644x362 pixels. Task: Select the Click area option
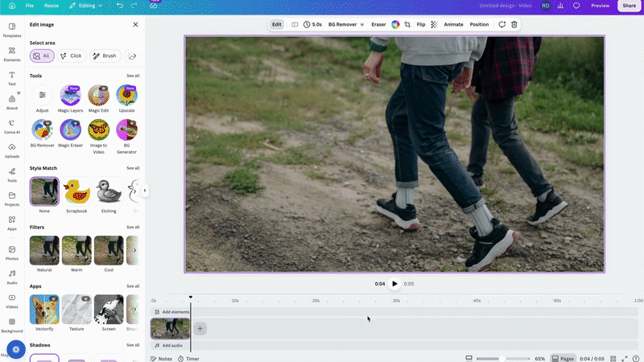(x=72, y=56)
